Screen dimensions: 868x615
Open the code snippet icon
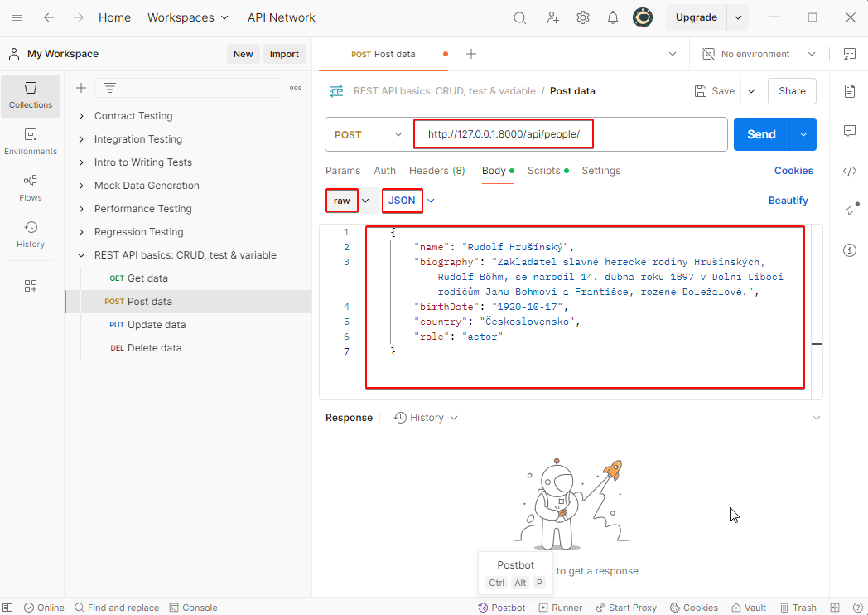tap(850, 171)
